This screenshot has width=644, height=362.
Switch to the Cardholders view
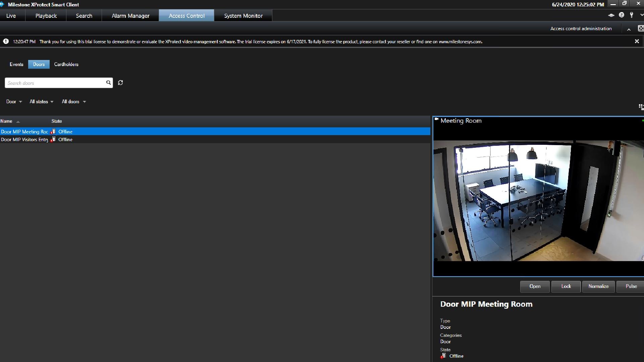pyautogui.click(x=66, y=64)
